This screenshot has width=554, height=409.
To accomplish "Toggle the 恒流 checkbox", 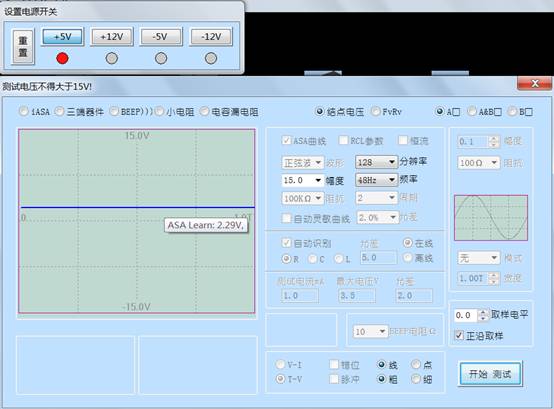I will click(x=402, y=141).
